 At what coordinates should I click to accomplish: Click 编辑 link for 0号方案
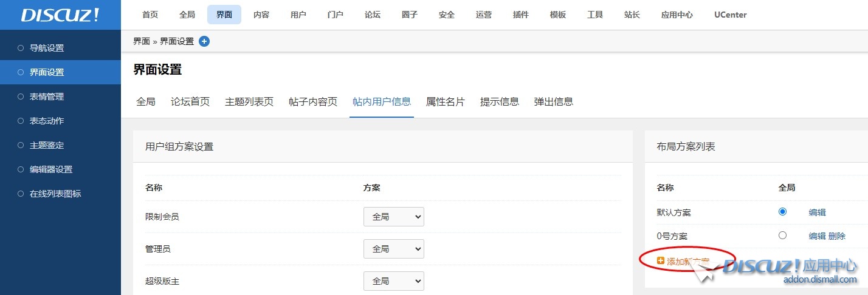click(x=817, y=236)
